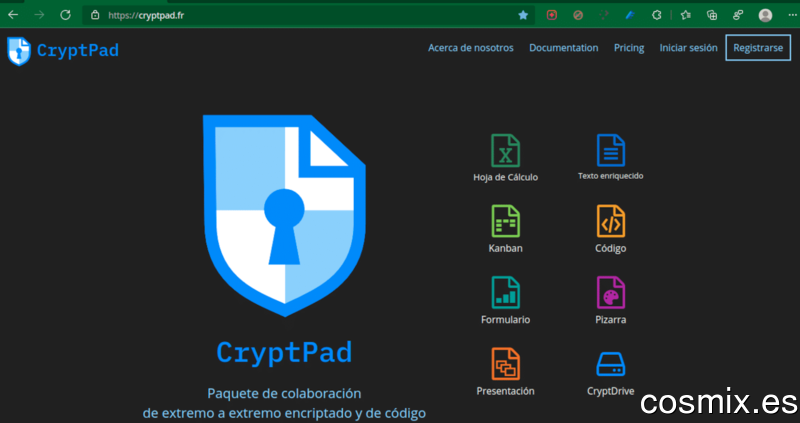Open the Documentation link
This screenshot has height=423, width=800.
[563, 48]
